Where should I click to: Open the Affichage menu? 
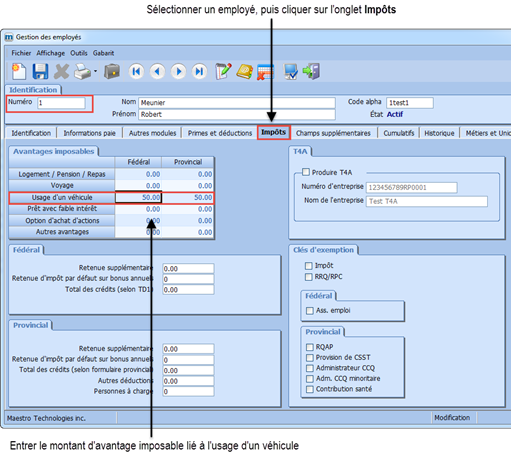pos(51,53)
